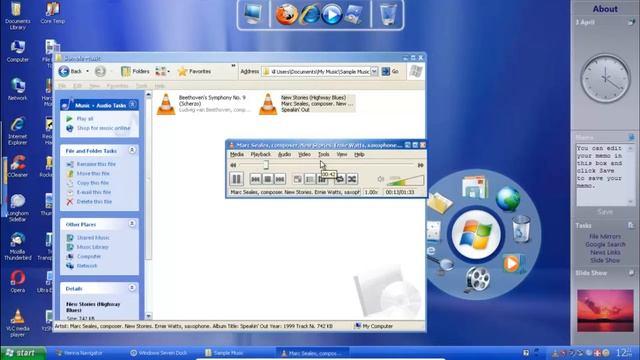Stop playback in VLC
The height and width of the screenshot is (360, 640).
point(268,179)
